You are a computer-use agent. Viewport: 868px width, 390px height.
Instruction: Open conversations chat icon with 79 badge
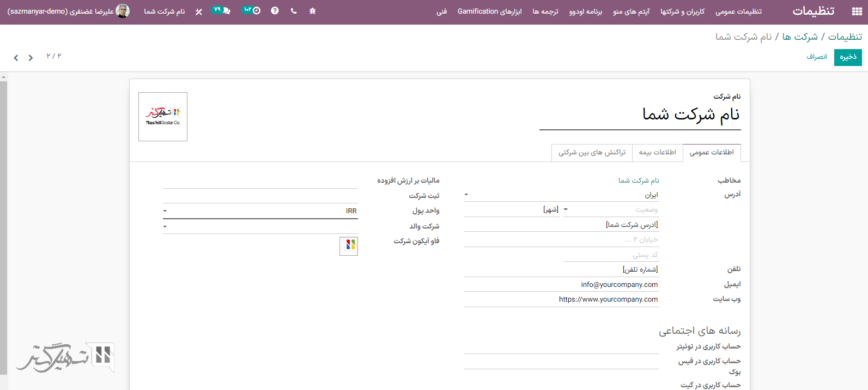[221, 10]
